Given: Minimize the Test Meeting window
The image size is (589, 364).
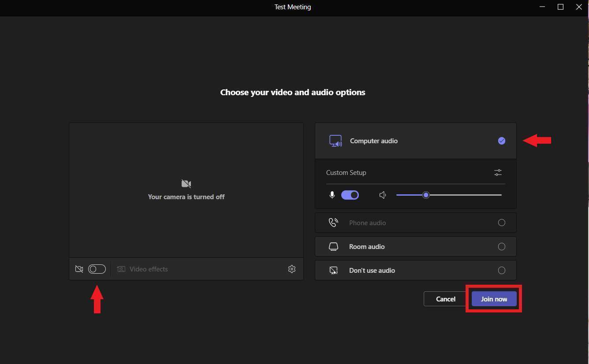Looking at the screenshot, I should [x=542, y=7].
